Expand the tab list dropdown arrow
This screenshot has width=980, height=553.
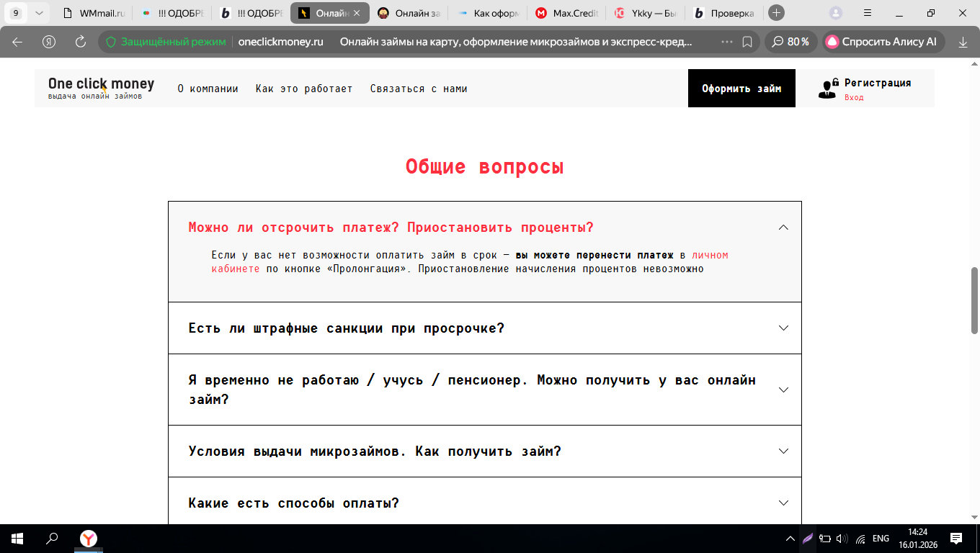(38, 13)
